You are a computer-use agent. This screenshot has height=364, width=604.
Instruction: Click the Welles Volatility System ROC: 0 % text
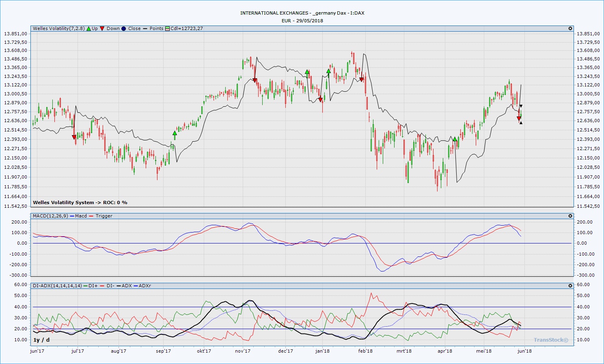click(x=80, y=202)
